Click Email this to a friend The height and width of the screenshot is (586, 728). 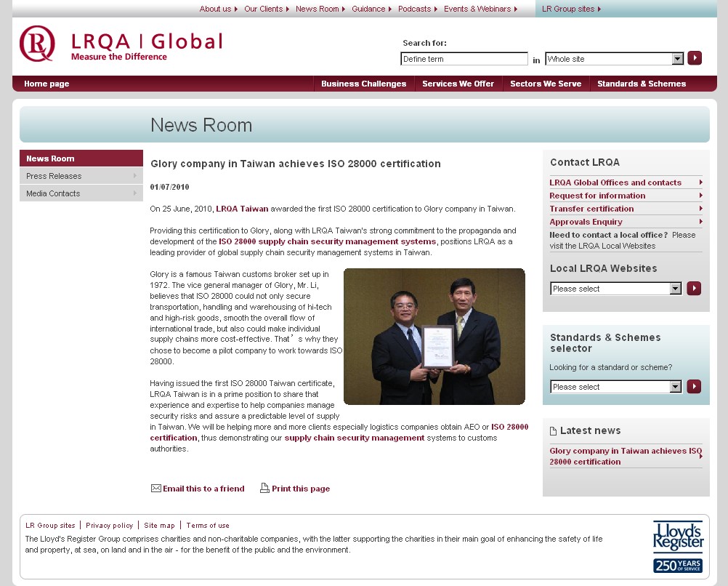(x=203, y=489)
